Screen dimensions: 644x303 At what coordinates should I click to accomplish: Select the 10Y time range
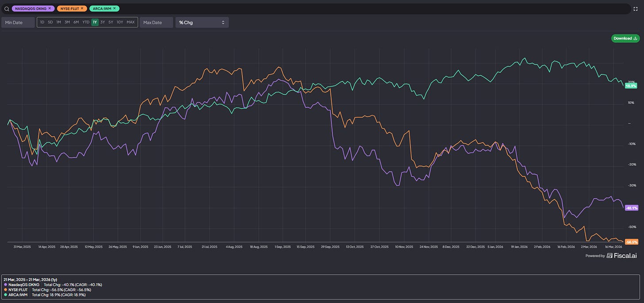(120, 22)
